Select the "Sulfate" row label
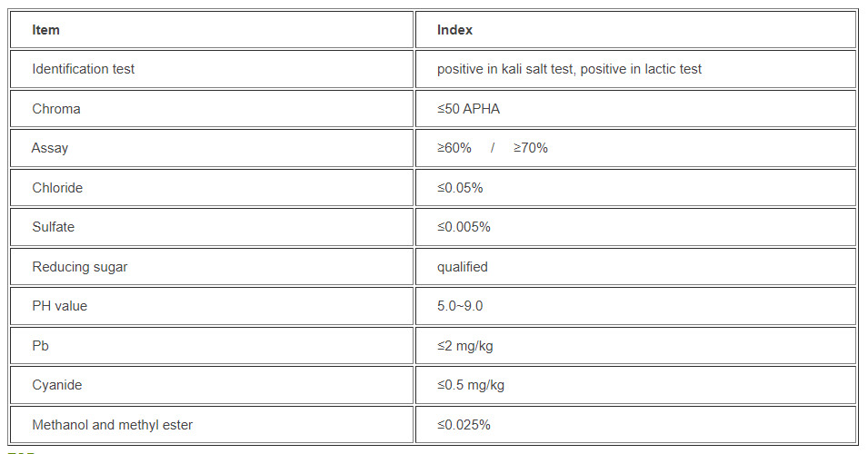The image size is (868, 454). [x=54, y=227]
